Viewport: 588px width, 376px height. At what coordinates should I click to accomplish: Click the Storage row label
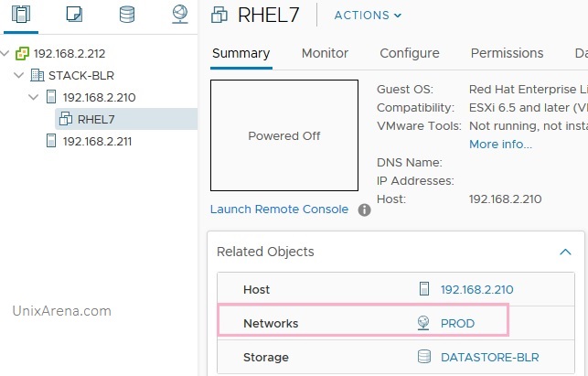click(x=266, y=357)
